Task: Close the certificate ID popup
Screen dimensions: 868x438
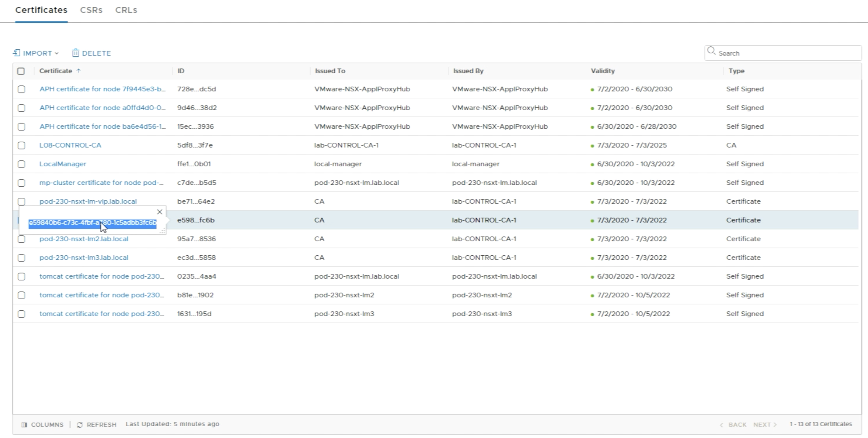Action: [160, 212]
